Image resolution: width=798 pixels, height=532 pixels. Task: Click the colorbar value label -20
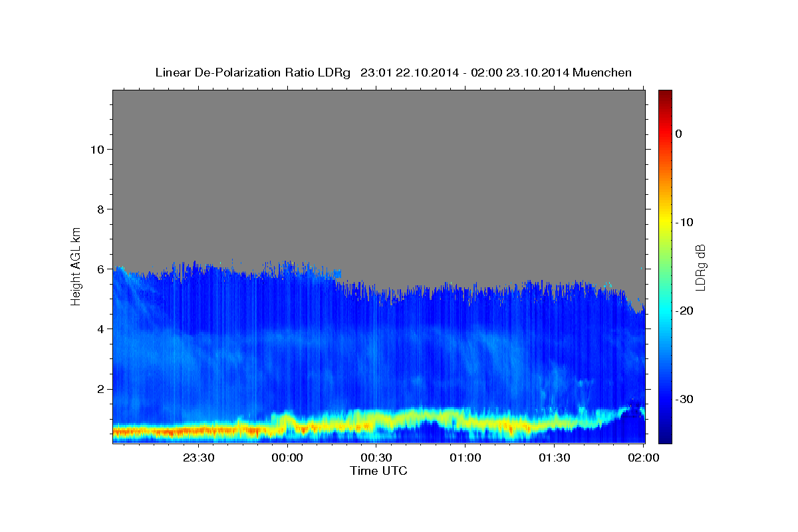click(x=685, y=311)
